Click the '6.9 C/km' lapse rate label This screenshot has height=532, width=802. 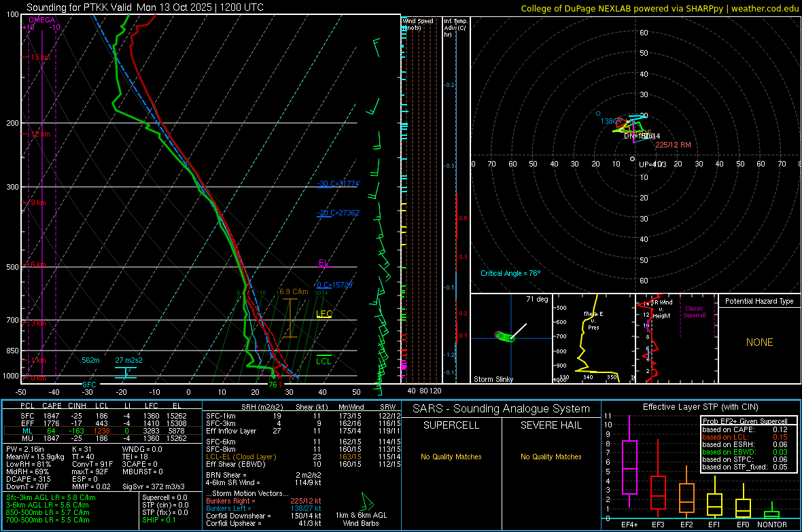(x=294, y=291)
